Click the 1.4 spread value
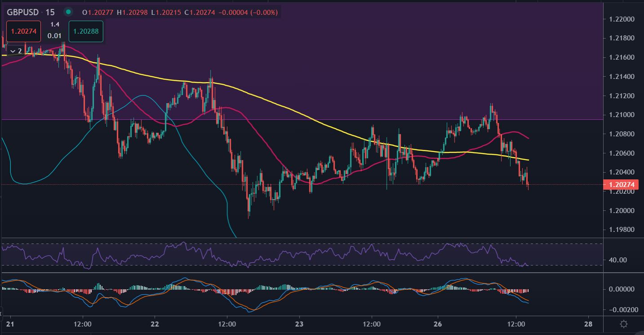The width and height of the screenshot is (644, 335). point(55,25)
